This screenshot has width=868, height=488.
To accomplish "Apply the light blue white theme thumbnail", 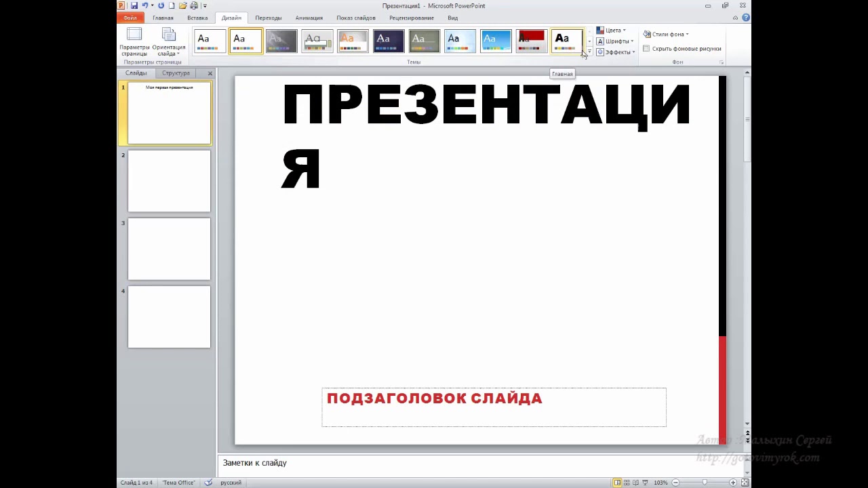I will [460, 41].
